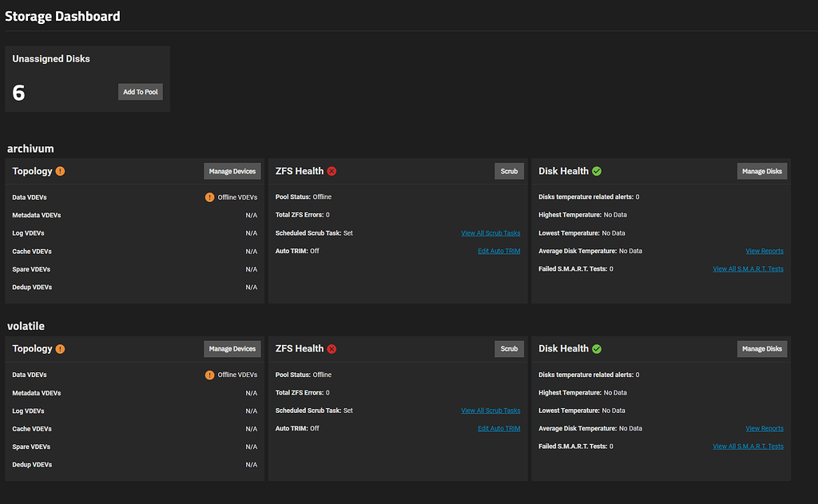This screenshot has width=818, height=504.
Task: Edit Auto TRIM for volatile pool
Action: click(498, 428)
